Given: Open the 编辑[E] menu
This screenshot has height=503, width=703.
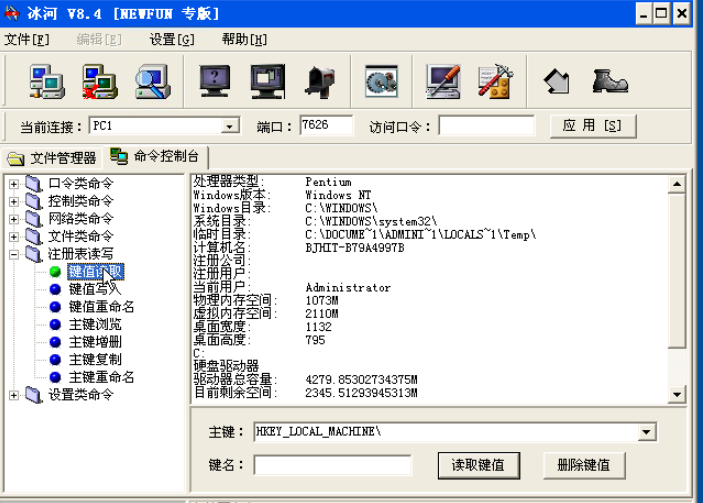Looking at the screenshot, I should [99, 39].
